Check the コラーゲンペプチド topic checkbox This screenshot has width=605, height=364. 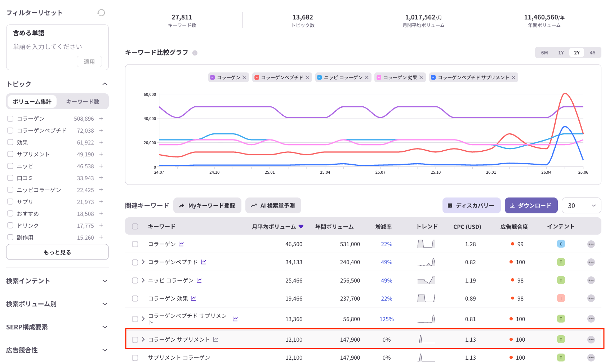pyautogui.click(x=10, y=130)
